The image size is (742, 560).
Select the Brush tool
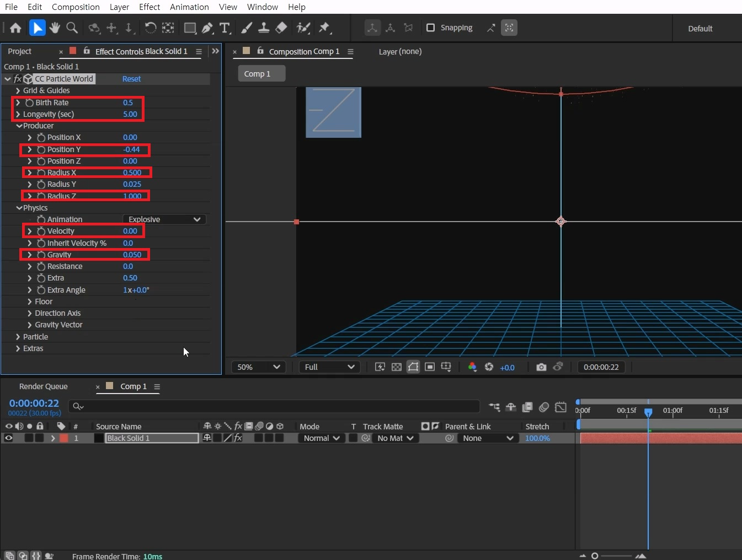(x=247, y=28)
